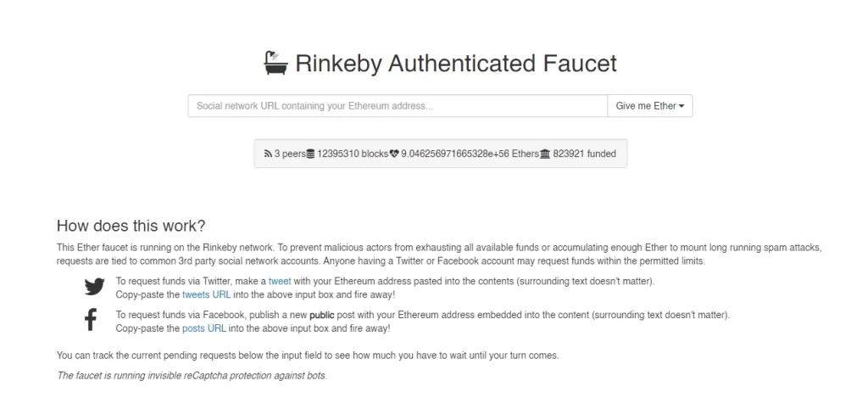Screen dimensions: 868x420
Task: Focus the social network URL input field
Action: pyautogui.click(x=398, y=106)
